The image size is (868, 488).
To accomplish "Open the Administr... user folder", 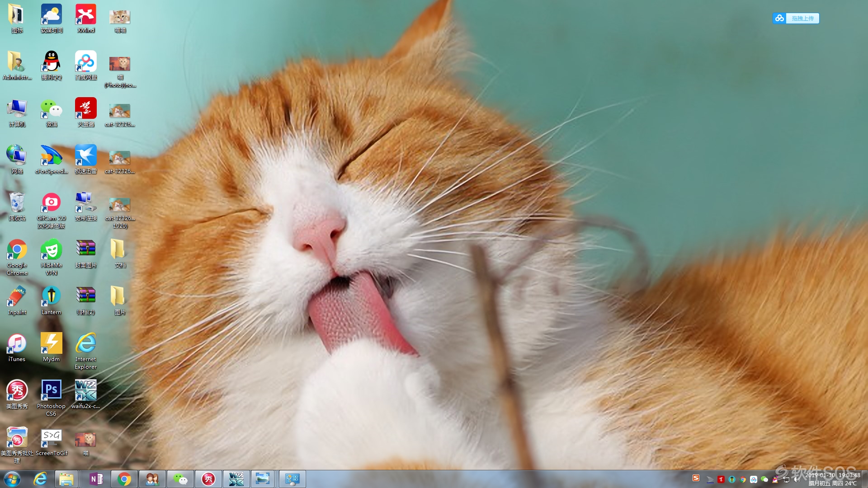I will (17, 66).
